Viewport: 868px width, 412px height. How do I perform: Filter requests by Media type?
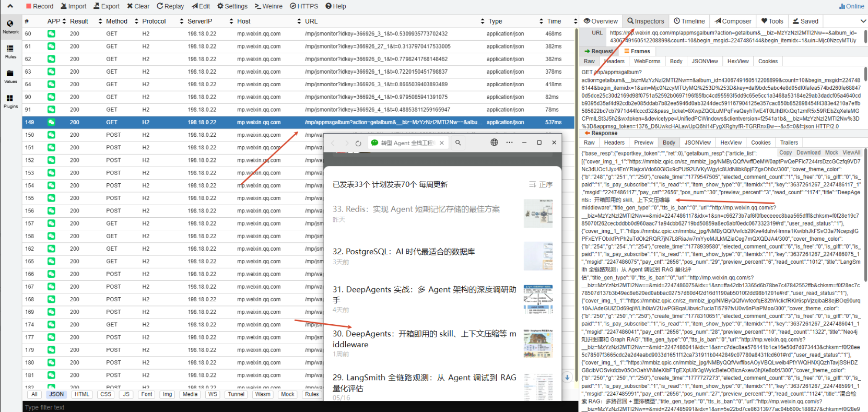point(190,395)
